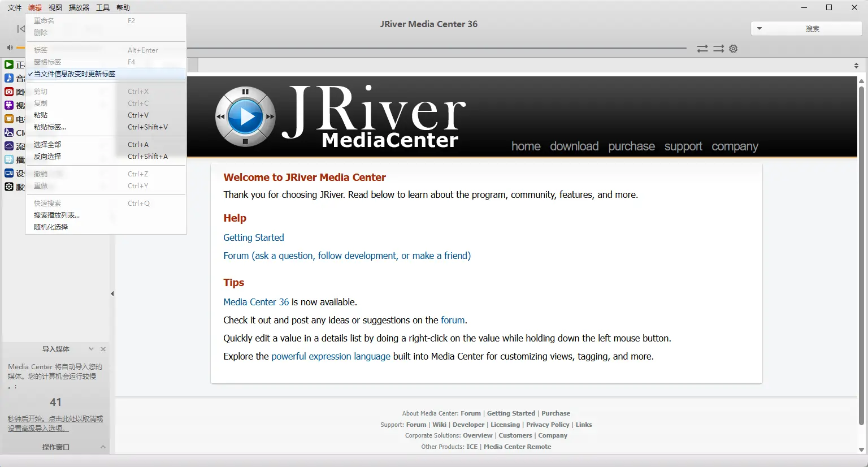Open the powerful expression language link
The height and width of the screenshot is (467, 868).
[331, 356]
